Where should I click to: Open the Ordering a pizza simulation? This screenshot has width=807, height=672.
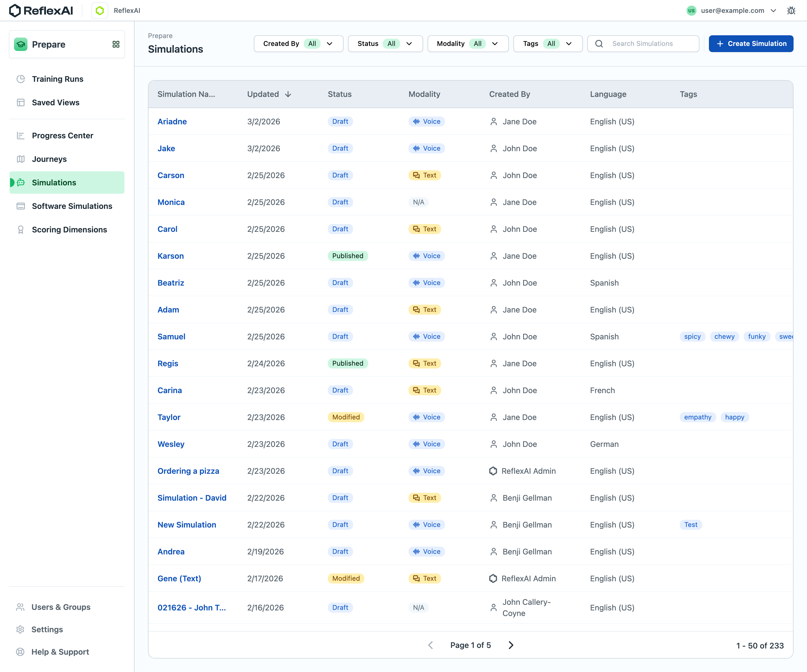(188, 471)
